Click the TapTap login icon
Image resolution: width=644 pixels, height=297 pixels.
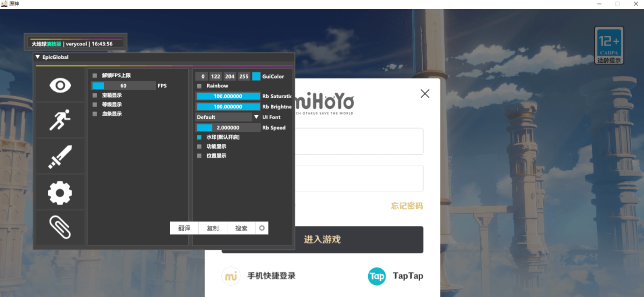point(377,276)
